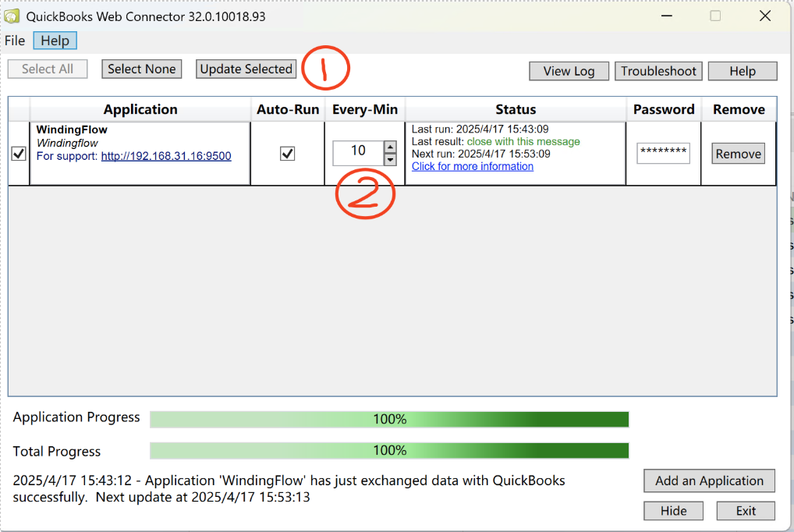Remove the WindingFlow application
The height and width of the screenshot is (532, 794).
[x=739, y=154]
